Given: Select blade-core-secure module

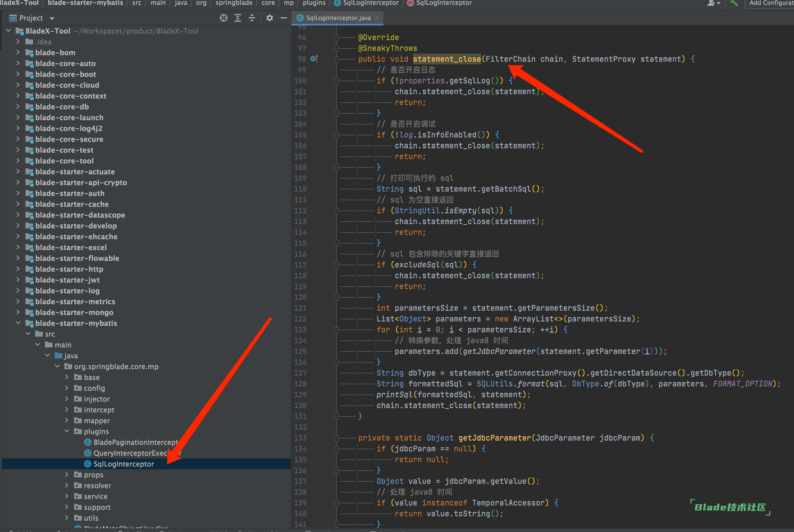Looking at the screenshot, I should tap(69, 139).
